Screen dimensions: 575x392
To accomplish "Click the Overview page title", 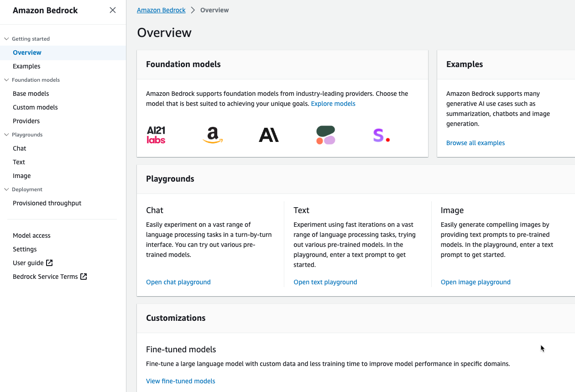I will 164,32.
